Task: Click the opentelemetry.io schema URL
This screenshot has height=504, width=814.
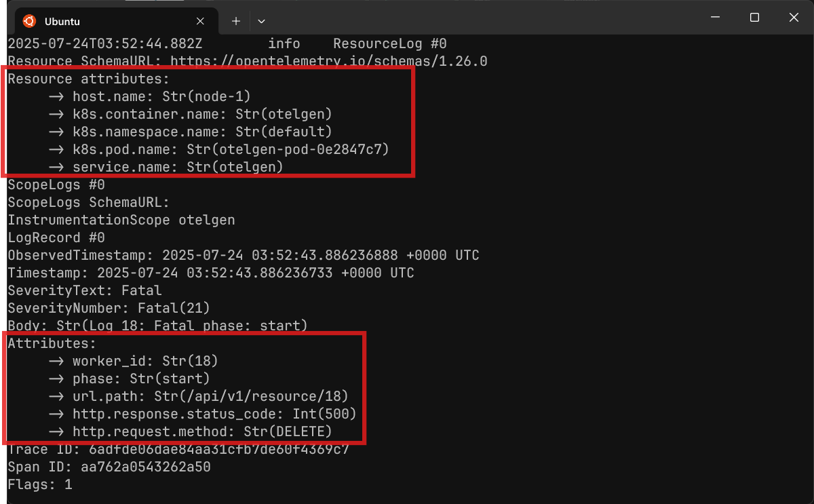Action: 329,61
